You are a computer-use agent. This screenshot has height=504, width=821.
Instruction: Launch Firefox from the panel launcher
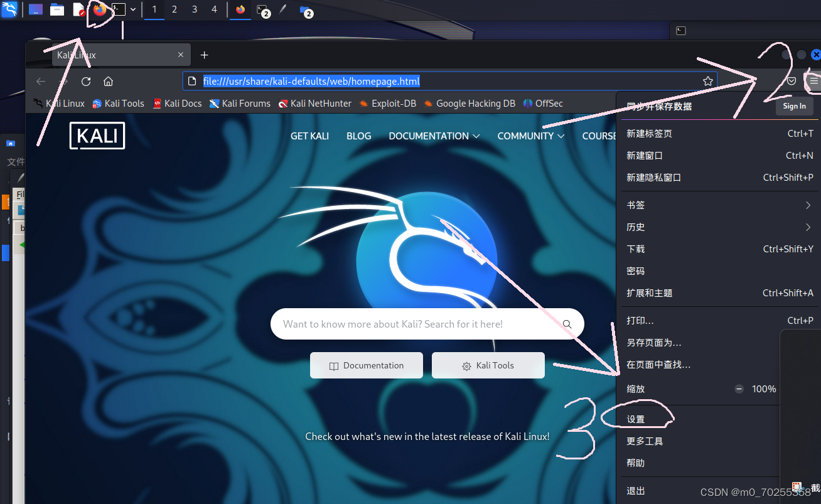(x=99, y=9)
